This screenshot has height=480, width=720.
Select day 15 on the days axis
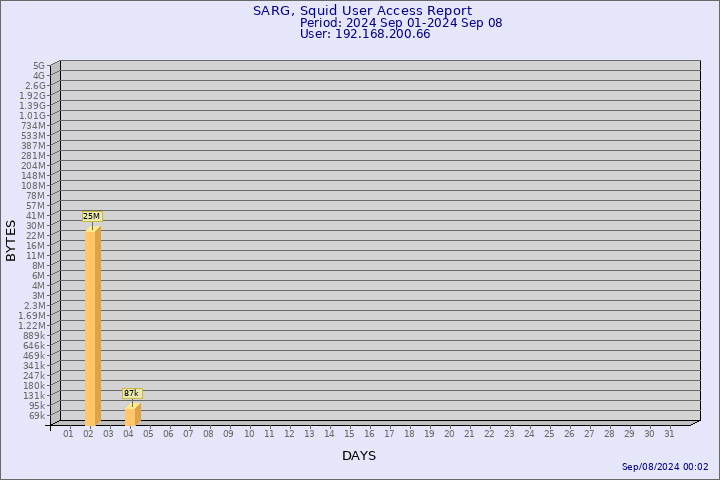pyautogui.click(x=349, y=434)
